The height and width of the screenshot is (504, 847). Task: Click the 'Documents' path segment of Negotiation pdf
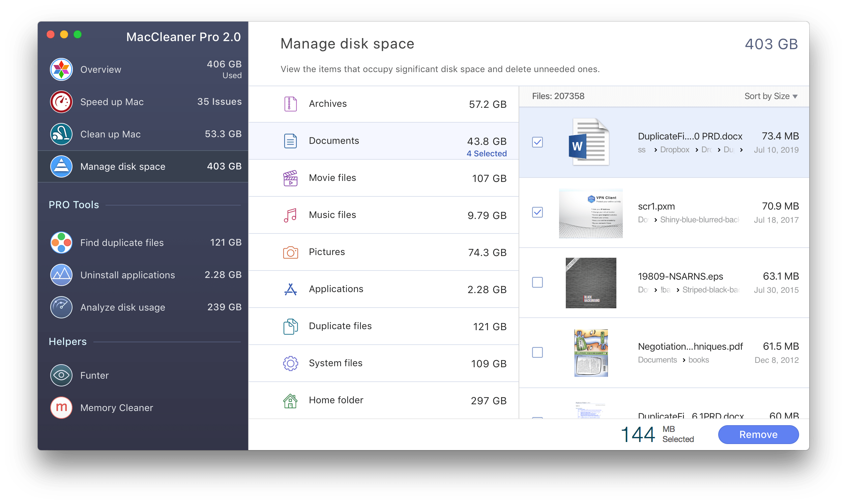657,360
